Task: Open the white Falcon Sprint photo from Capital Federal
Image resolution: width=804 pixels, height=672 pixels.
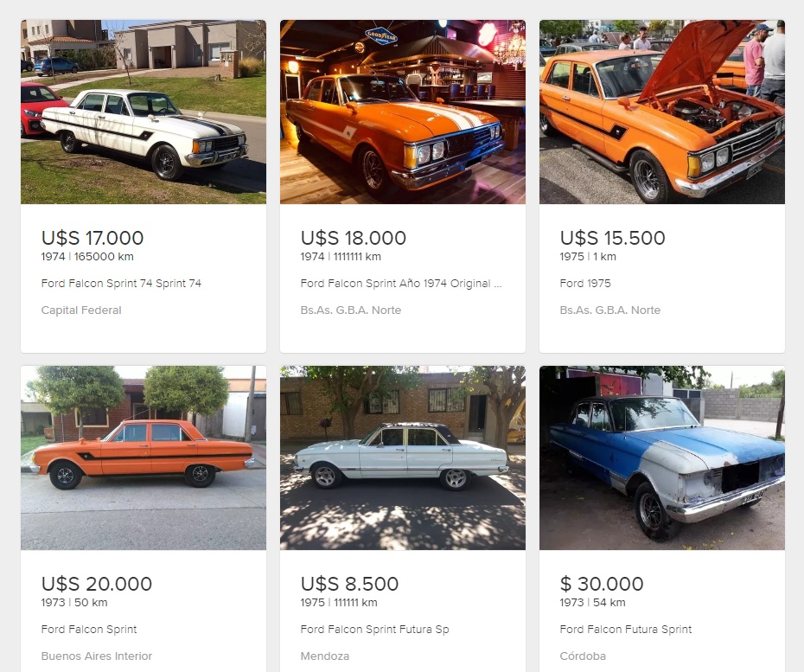Action: 144,112
